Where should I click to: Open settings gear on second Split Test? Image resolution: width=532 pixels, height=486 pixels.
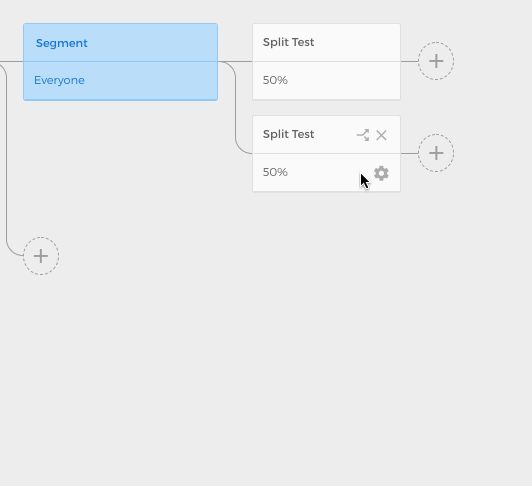click(381, 173)
